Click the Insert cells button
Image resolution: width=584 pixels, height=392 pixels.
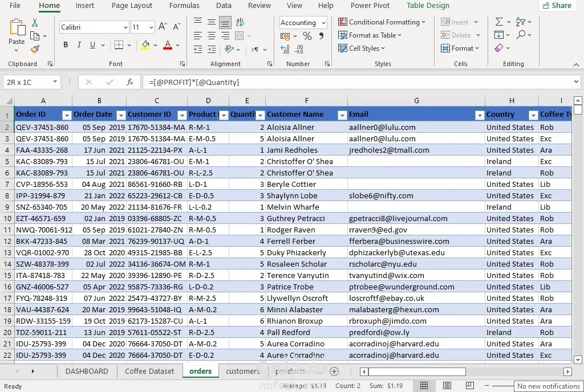pos(459,22)
